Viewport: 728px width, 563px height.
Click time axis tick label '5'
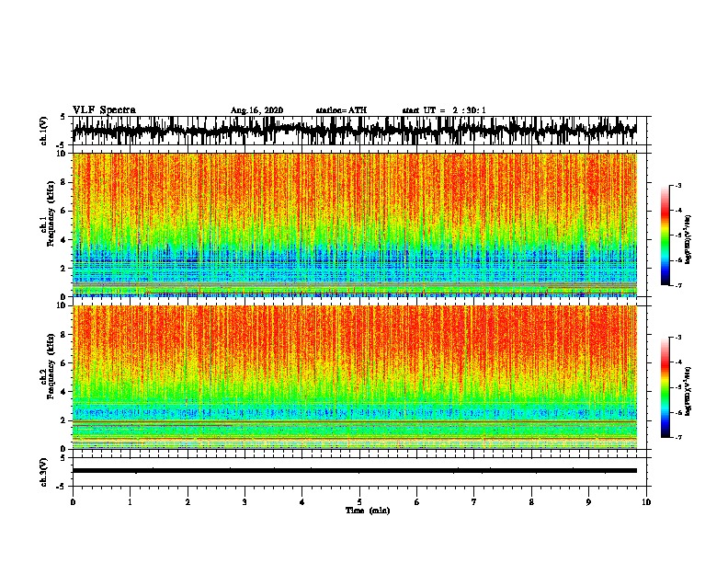359,501
